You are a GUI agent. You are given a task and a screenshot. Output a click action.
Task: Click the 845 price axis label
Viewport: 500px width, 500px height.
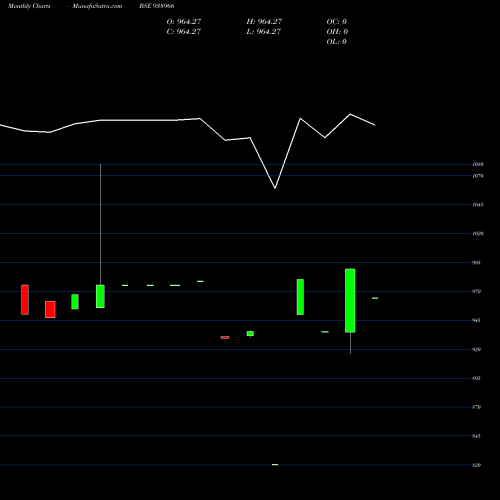click(x=477, y=436)
